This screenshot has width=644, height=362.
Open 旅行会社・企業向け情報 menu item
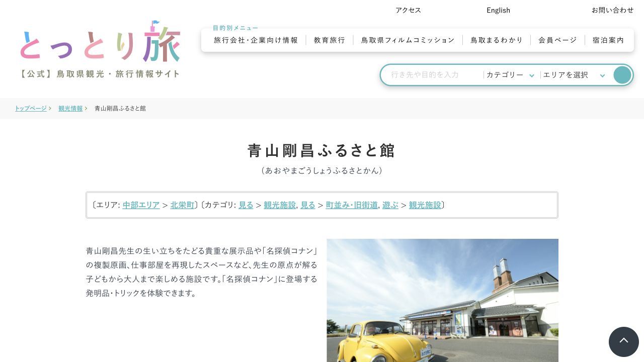[x=256, y=40]
